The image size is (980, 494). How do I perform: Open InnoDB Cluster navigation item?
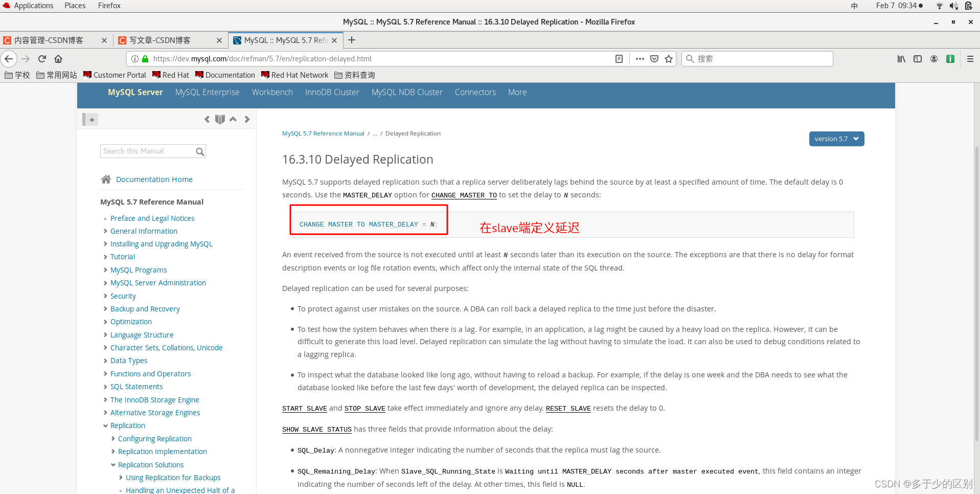(x=332, y=92)
